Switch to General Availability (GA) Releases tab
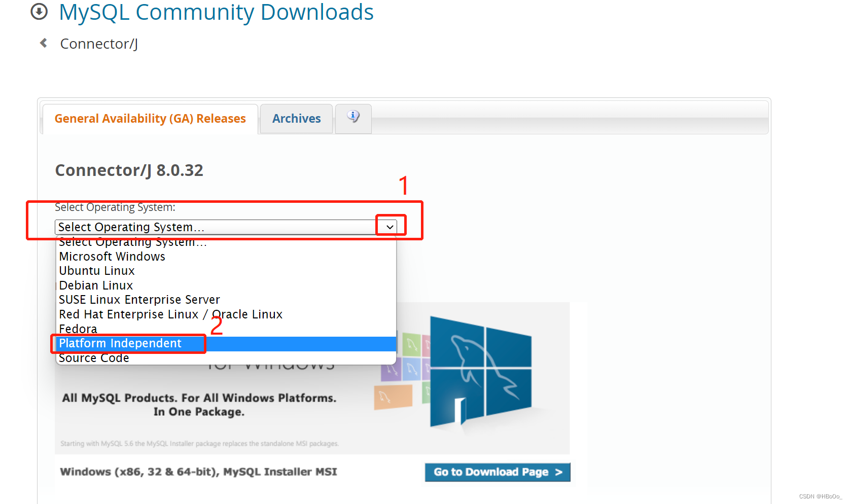The height and width of the screenshot is (504, 850). coord(150,119)
